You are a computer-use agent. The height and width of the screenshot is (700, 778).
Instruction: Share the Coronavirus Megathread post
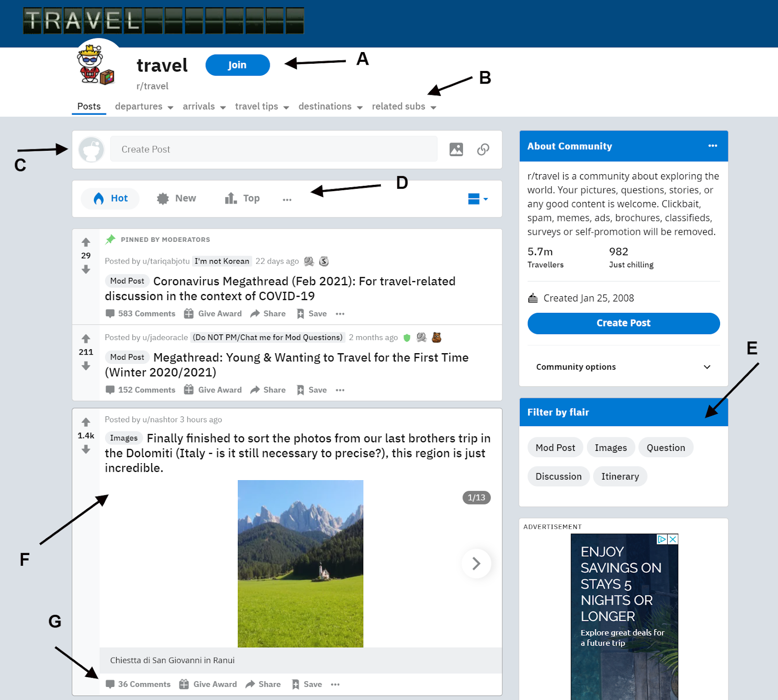(268, 314)
